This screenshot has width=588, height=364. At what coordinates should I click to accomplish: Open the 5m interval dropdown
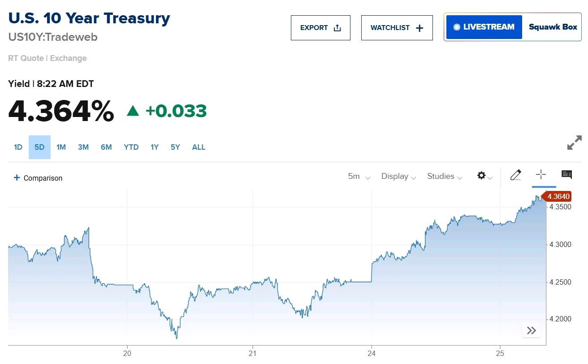click(x=359, y=177)
